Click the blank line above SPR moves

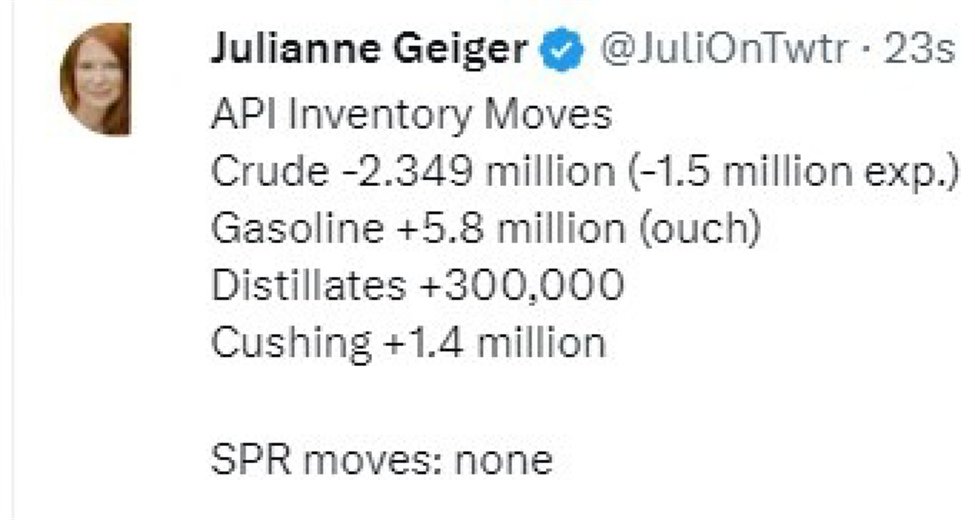coord(400,402)
